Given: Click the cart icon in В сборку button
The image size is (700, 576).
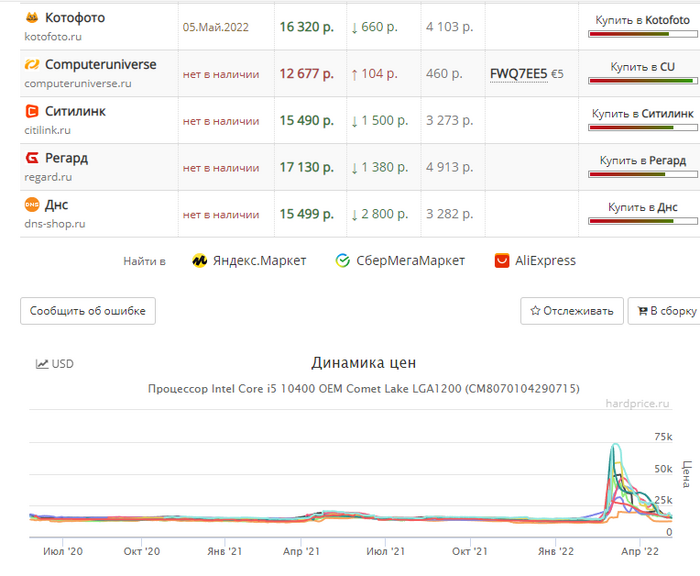Looking at the screenshot, I should coord(642,311).
